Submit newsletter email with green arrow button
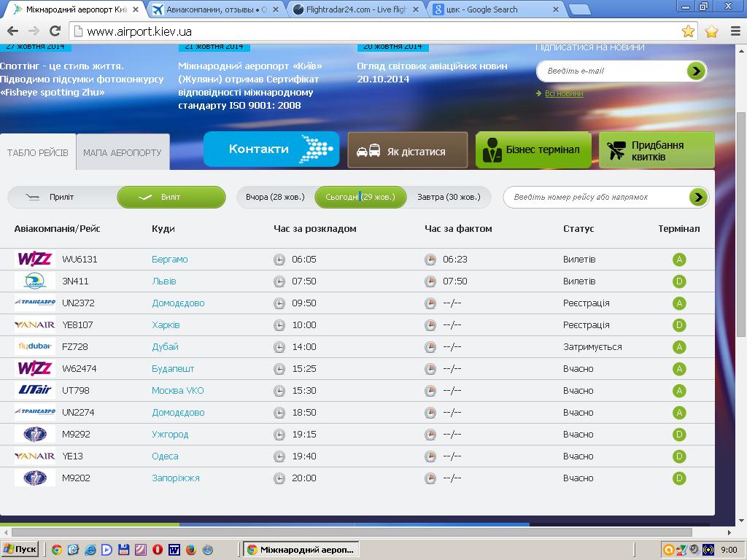 (696, 71)
